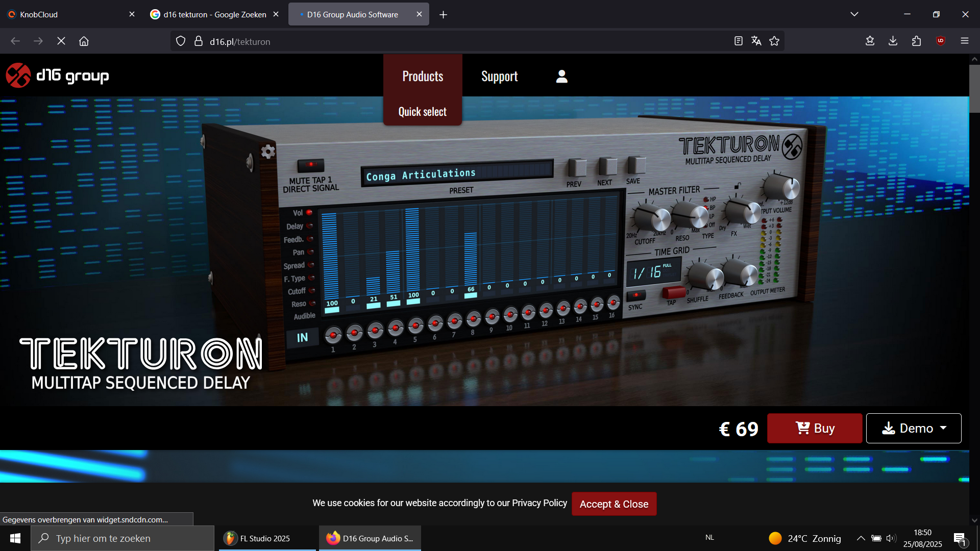The height and width of the screenshot is (551, 980).
Task: Show hidden system tray icons
Action: tap(861, 538)
